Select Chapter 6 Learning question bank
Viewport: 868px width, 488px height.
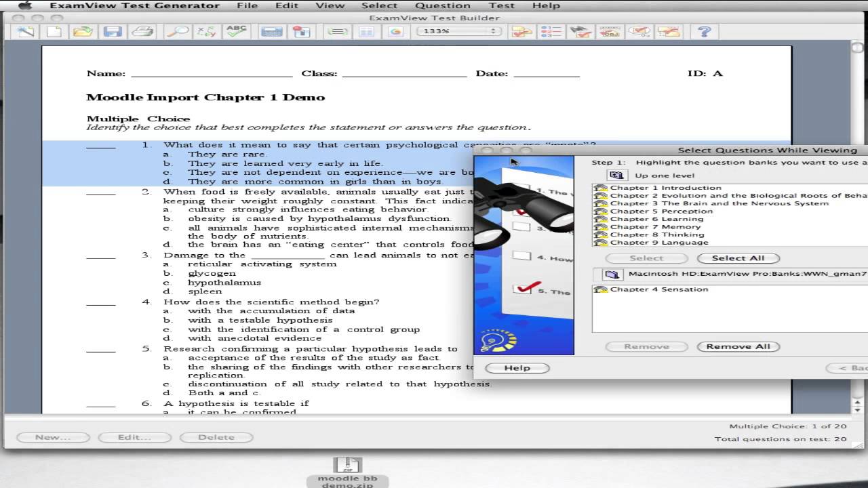649,219
